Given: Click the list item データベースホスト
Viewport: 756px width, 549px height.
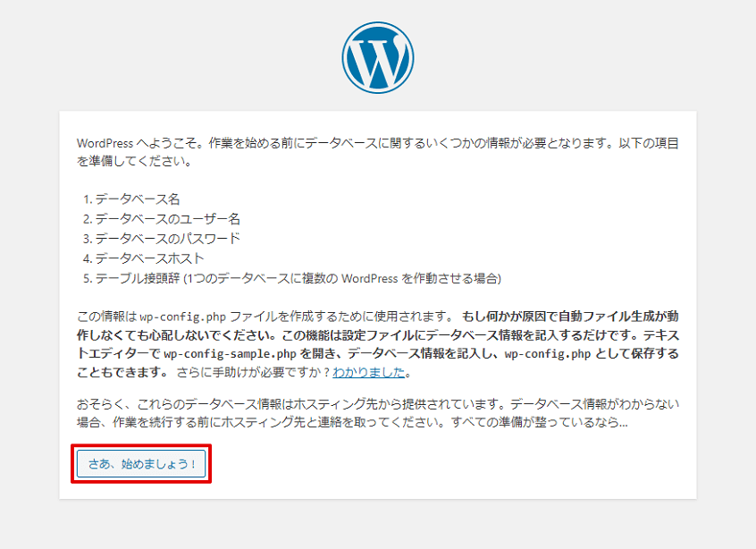Looking at the screenshot, I should [x=149, y=258].
